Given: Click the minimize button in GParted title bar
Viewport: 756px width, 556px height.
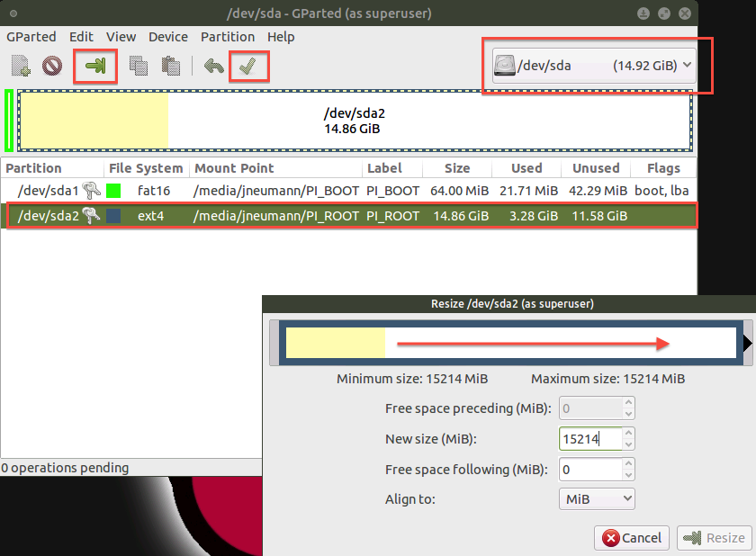Looking at the screenshot, I should pos(643,13).
